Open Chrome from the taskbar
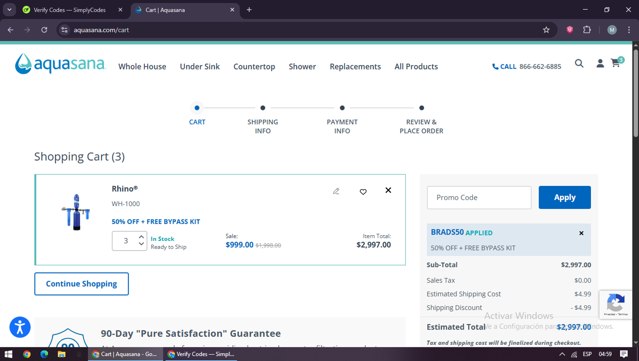639x361 pixels. [26, 354]
